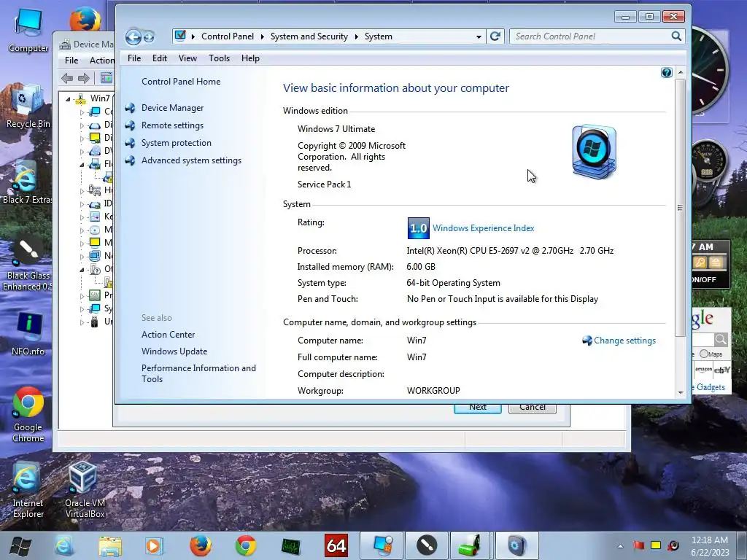This screenshot has width=747, height=560.
Task: Open the Edit menu in Control Panel
Action: click(160, 58)
